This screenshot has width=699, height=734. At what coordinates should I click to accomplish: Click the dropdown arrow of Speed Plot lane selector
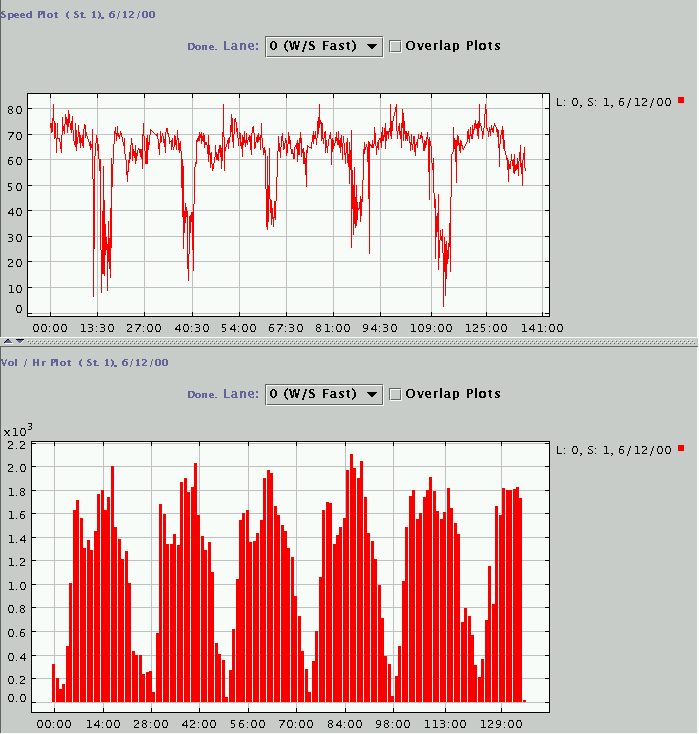point(372,46)
